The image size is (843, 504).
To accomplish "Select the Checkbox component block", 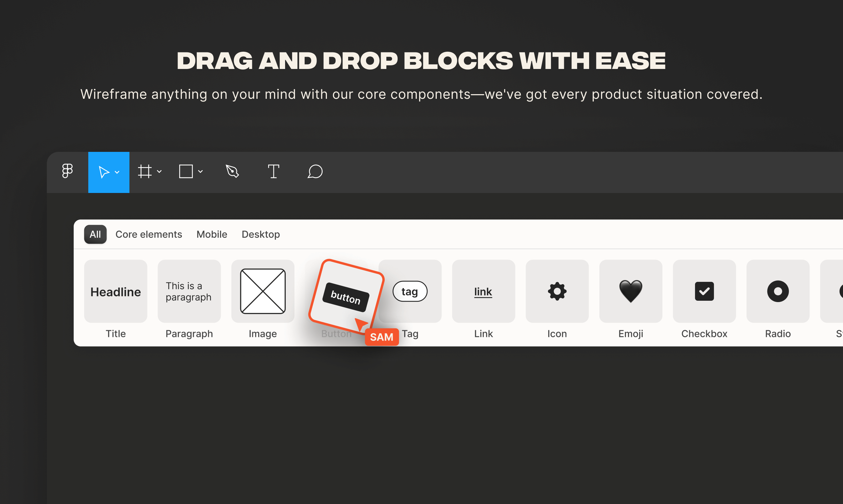I will click(x=704, y=291).
